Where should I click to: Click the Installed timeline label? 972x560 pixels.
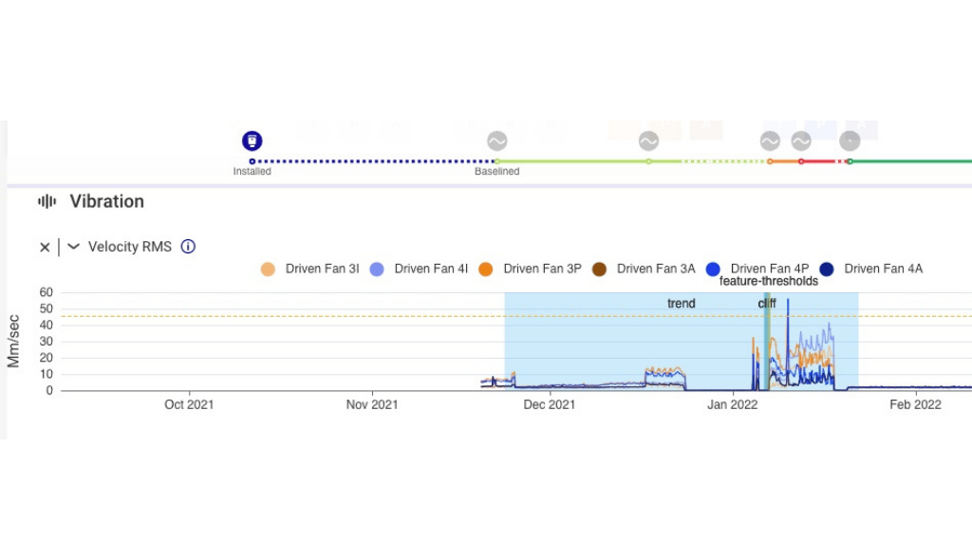[x=252, y=171]
